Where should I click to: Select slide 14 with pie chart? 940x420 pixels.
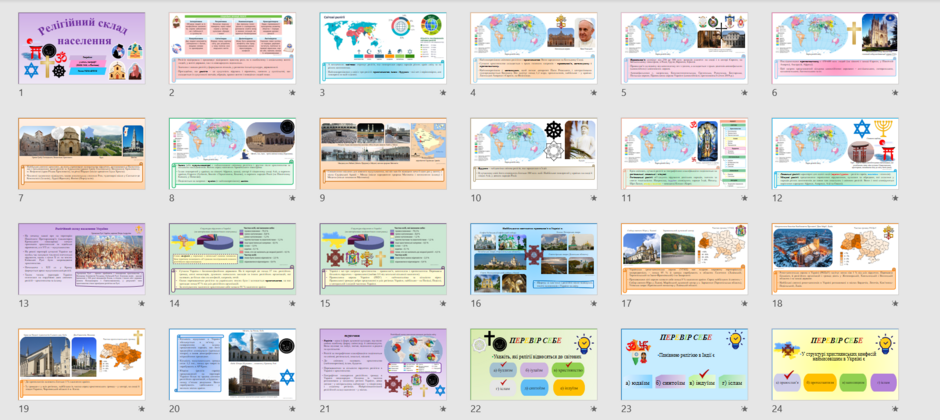(233, 259)
